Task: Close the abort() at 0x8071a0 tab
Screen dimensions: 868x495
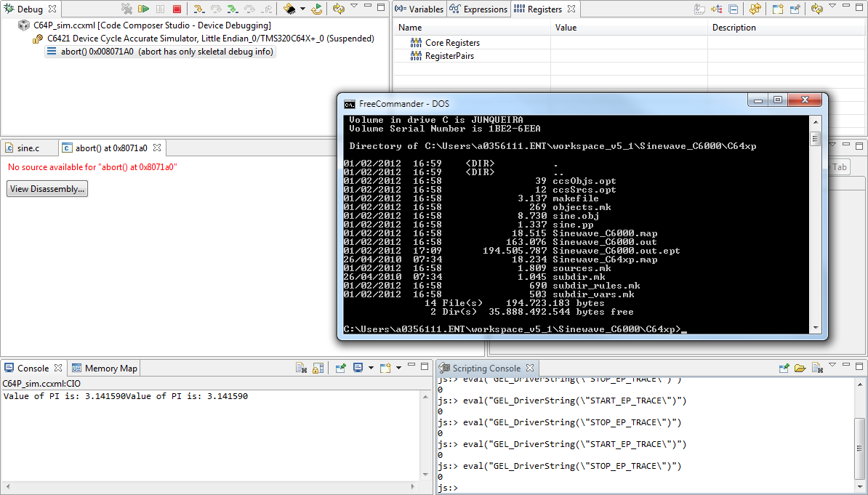Action: 157,148
